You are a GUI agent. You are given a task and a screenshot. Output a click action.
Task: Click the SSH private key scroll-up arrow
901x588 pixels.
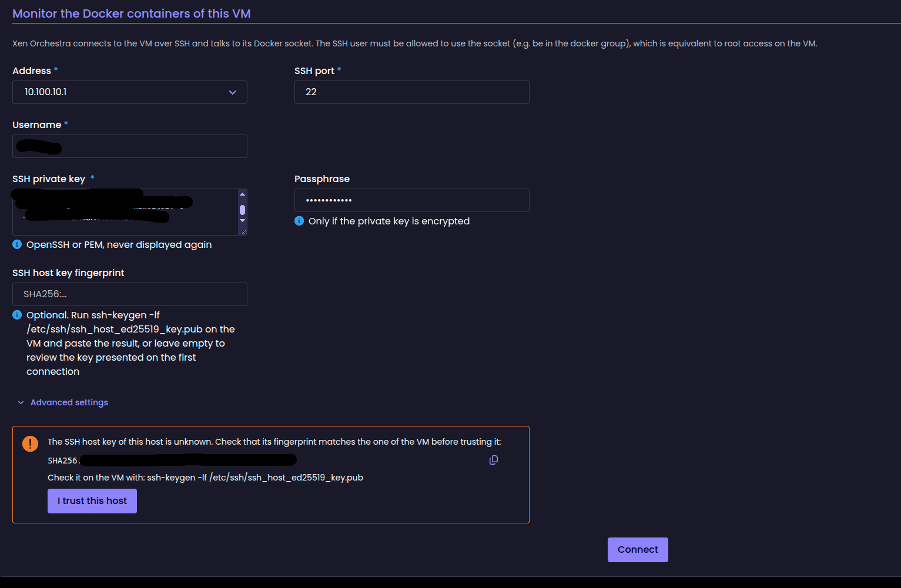click(x=242, y=194)
